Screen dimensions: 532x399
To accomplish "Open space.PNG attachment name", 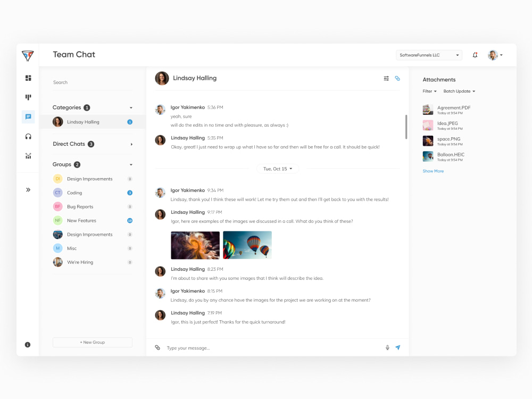I will 448,139.
